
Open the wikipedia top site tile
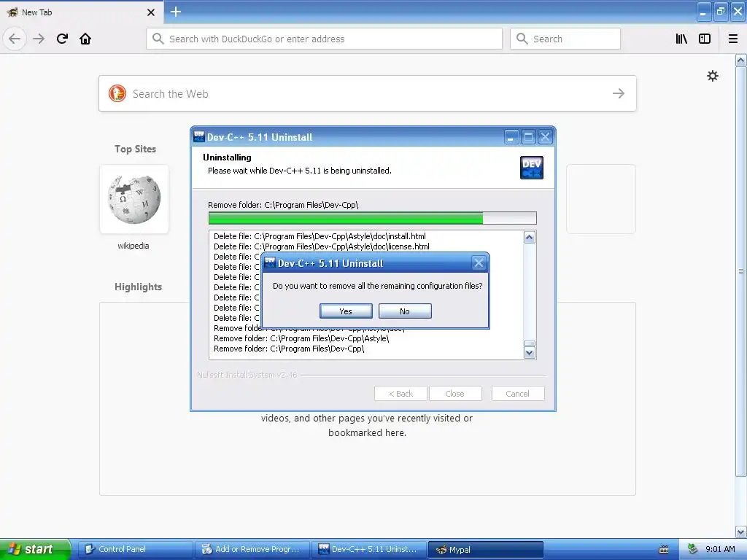pos(134,199)
